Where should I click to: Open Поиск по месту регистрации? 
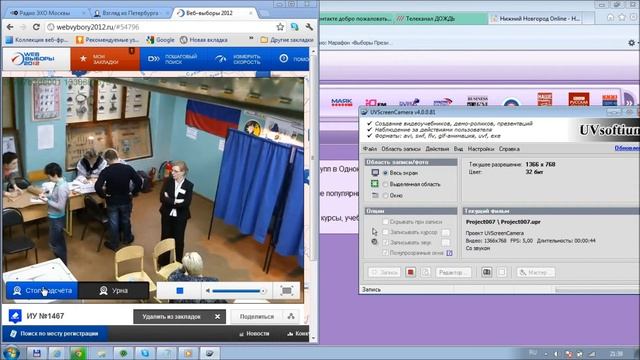coord(55,333)
